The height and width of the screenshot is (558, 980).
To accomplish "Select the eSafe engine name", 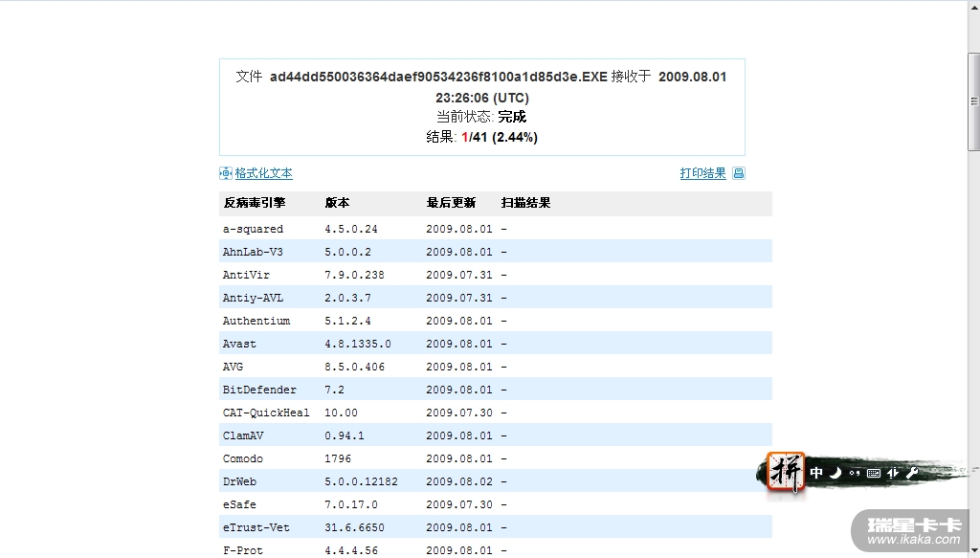I will [x=240, y=505].
